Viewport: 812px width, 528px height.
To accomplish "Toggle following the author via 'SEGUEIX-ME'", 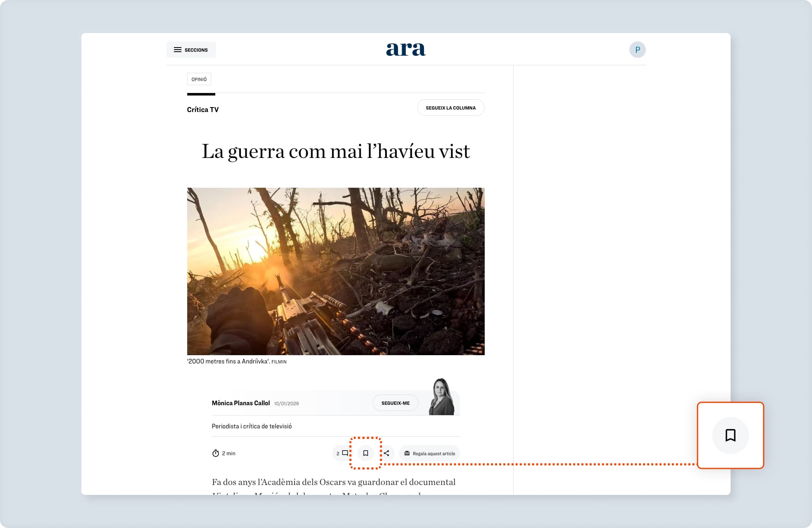I will click(x=395, y=402).
